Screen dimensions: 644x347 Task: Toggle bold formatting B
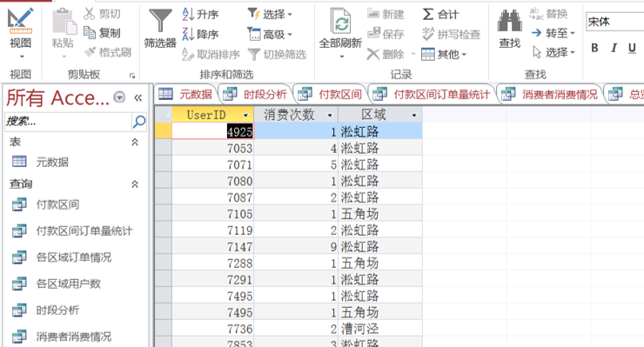[x=594, y=48]
